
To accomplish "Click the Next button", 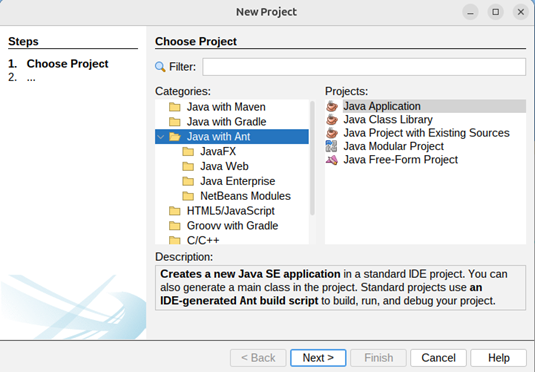I will click(x=318, y=358).
